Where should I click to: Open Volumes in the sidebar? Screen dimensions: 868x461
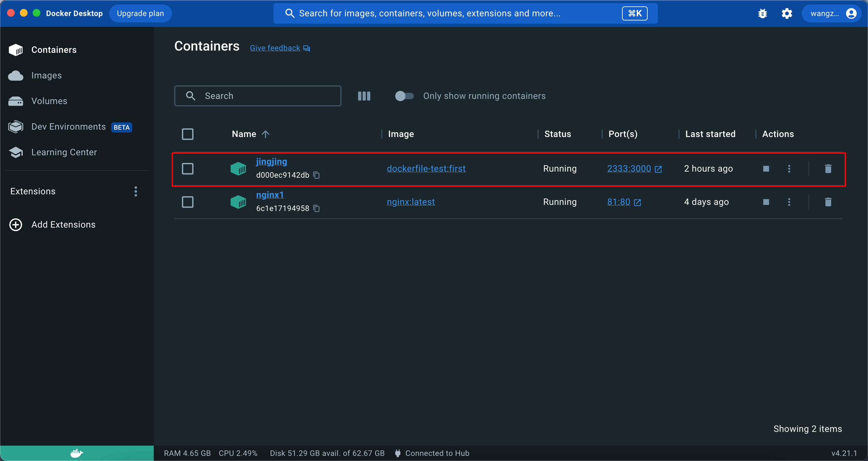49,101
